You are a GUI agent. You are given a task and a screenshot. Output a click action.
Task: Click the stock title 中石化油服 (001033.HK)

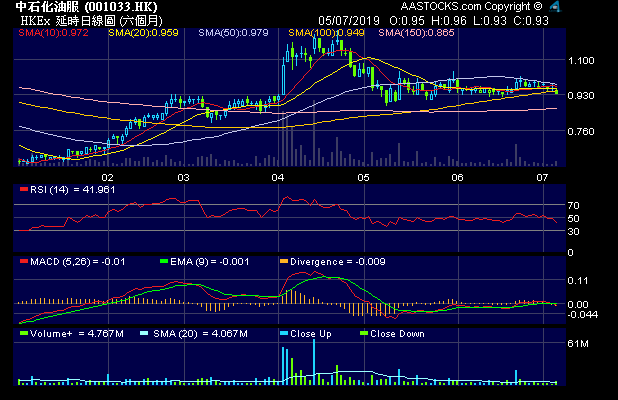[87, 7]
